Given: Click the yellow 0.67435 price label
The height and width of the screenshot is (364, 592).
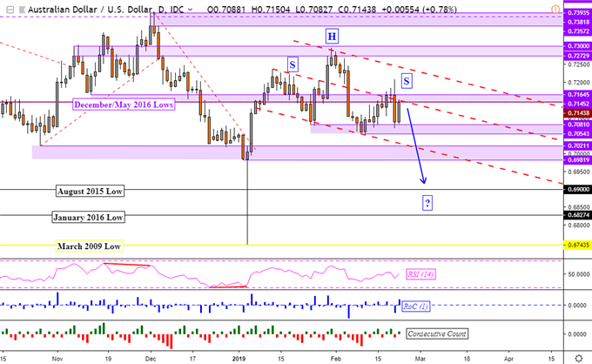Looking at the screenshot, I should click(x=577, y=245).
